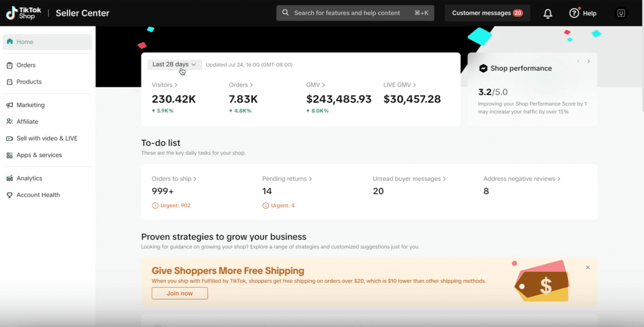Open Help via question mark icon
Image resolution: width=644 pixels, height=327 pixels.
click(574, 13)
